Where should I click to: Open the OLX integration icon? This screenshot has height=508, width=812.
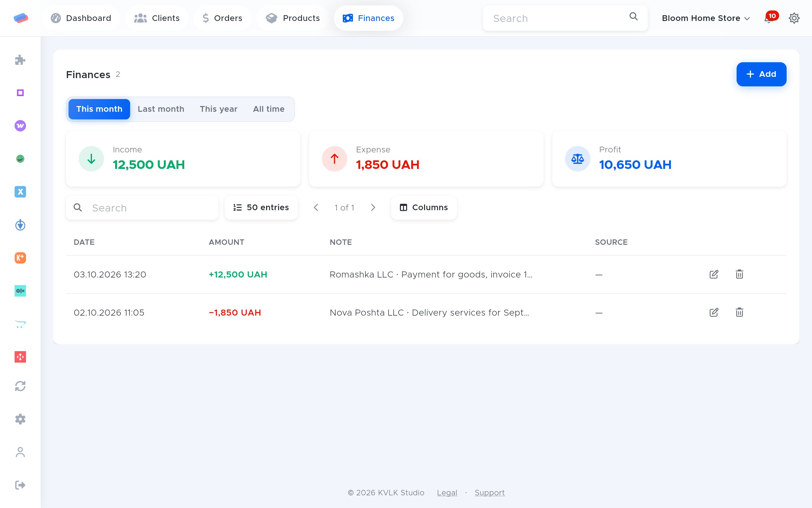tap(20, 291)
